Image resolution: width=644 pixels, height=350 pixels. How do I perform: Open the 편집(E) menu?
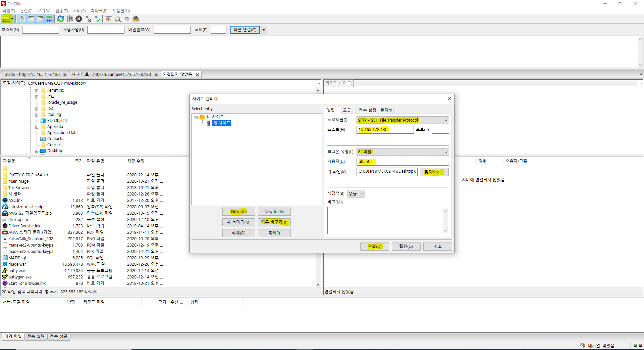(26, 11)
